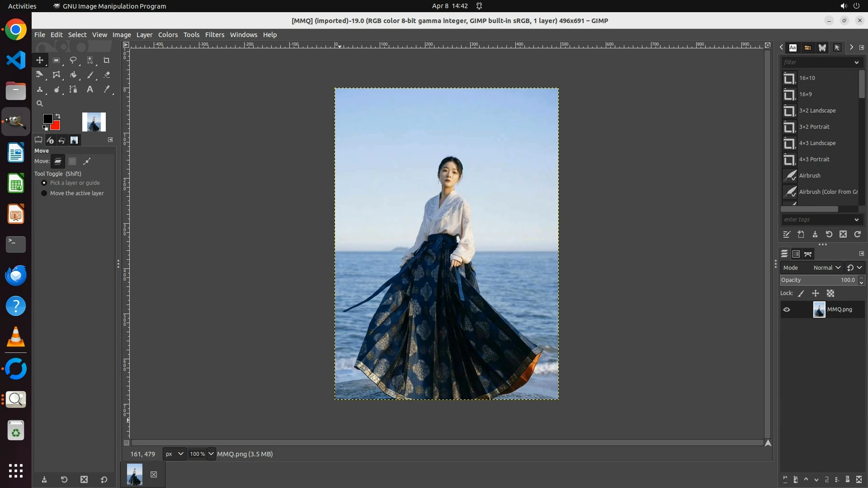The width and height of the screenshot is (868, 488).
Task: Select the Free Select lasso tool
Action: point(73,60)
